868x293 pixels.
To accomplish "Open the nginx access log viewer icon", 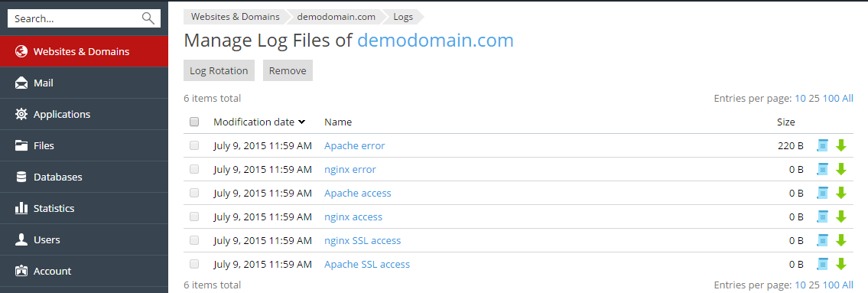I will coord(823,216).
